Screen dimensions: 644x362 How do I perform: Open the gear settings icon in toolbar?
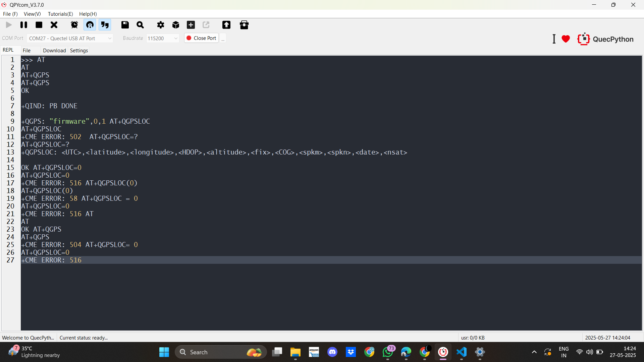[161, 25]
